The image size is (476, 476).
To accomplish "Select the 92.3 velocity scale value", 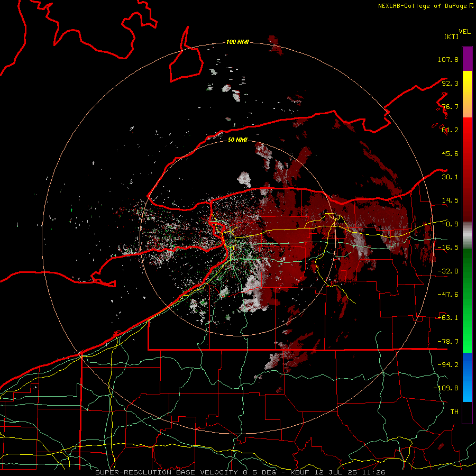I will point(450,83).
